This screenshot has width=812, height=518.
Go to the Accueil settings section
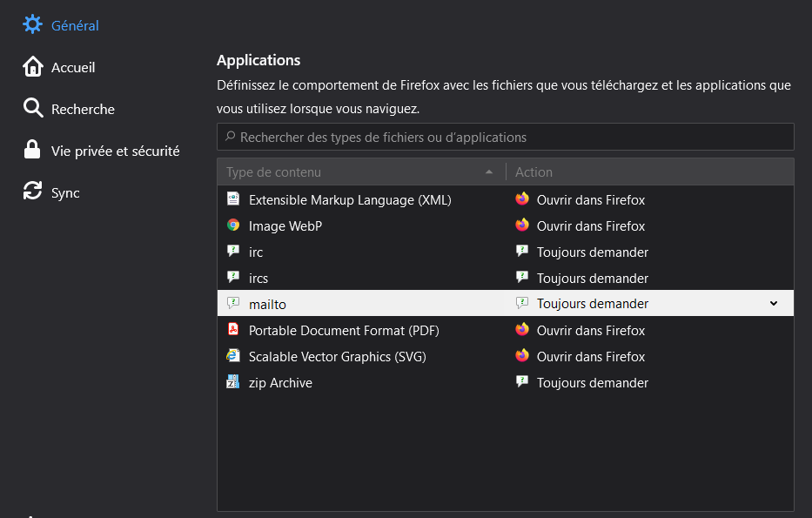73,67
